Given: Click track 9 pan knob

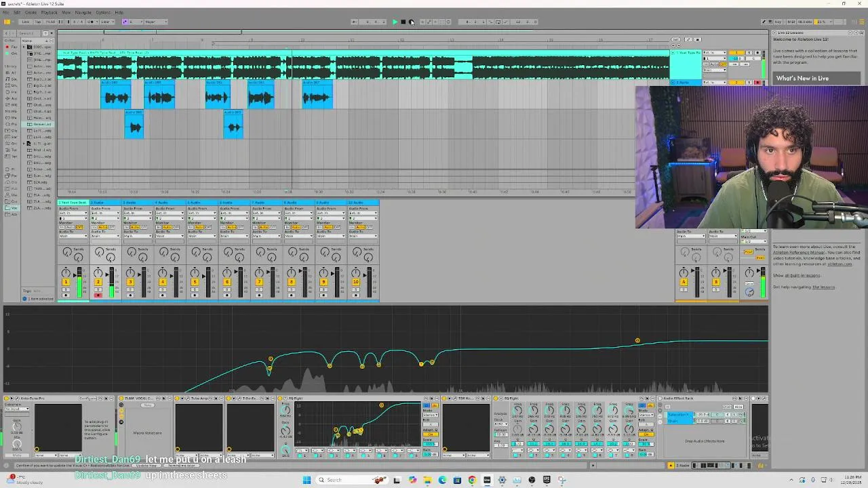Looking at the screenshot, I should click(x=324, y=272).
